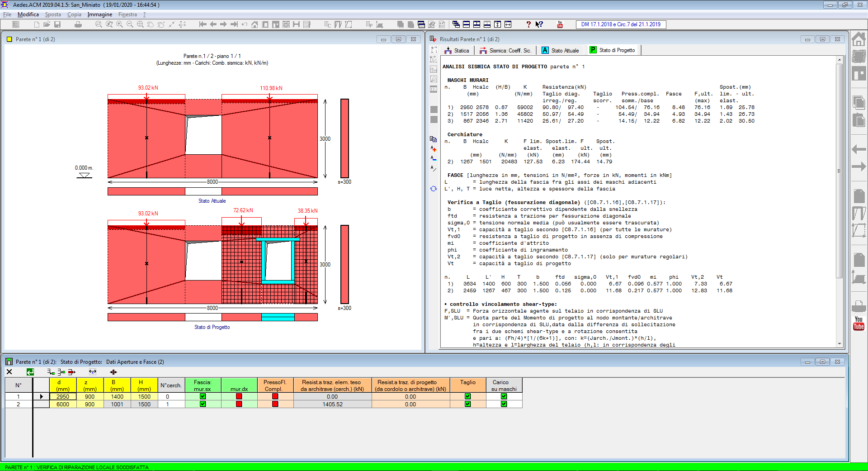Select the d cell with value 2950
The width and height of the screenshot is (868, 471).
pyautogui.click(x=63, y=396)
